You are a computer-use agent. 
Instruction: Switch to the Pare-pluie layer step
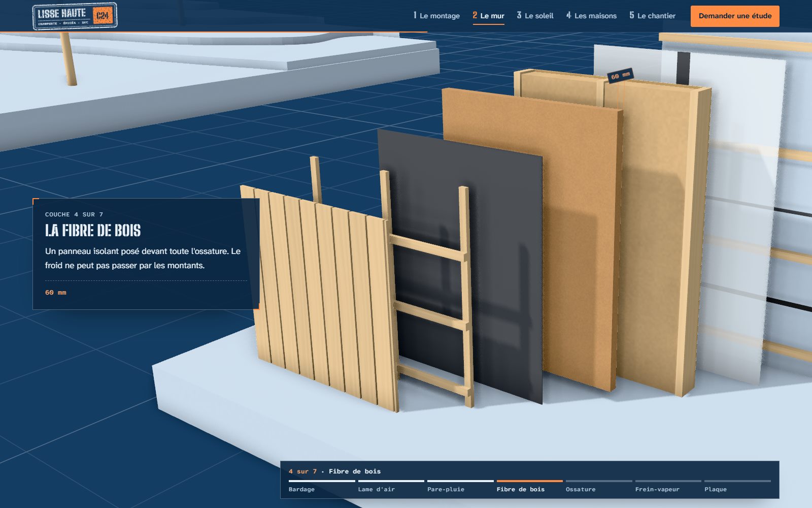pyautogui.click(x=460, y=486)
